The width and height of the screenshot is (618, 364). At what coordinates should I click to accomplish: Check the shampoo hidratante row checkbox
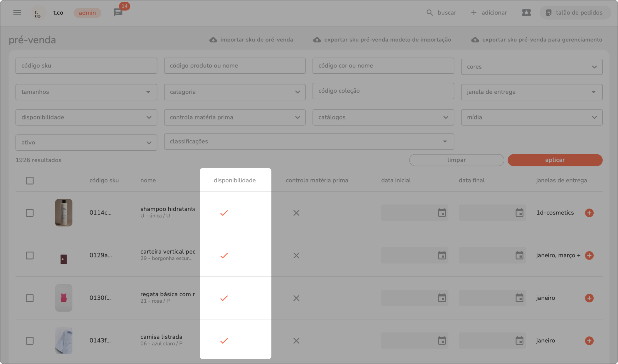30,213
